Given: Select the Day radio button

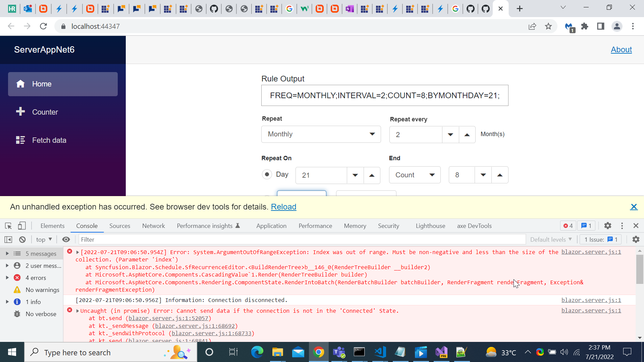Looking at the screenshot, I should 267,175.
